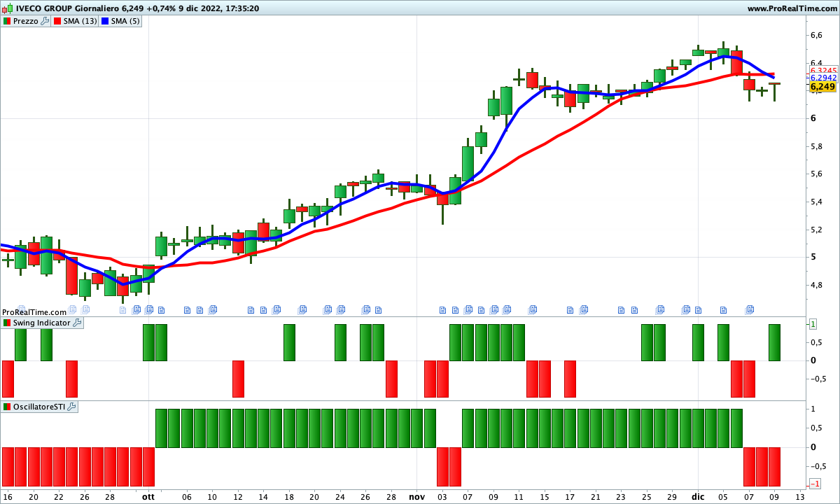Open news document icon above 26 October
This screenshot has height=504, width=840.
click(366, 309)
